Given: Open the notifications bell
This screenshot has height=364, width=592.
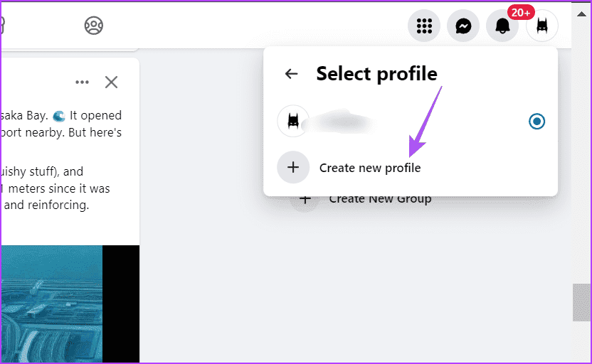Looking at the screenshot, I should tap(502, 26).
